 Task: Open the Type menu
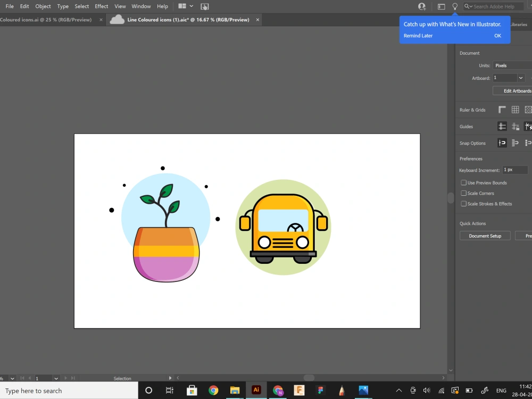click(63, 6)
